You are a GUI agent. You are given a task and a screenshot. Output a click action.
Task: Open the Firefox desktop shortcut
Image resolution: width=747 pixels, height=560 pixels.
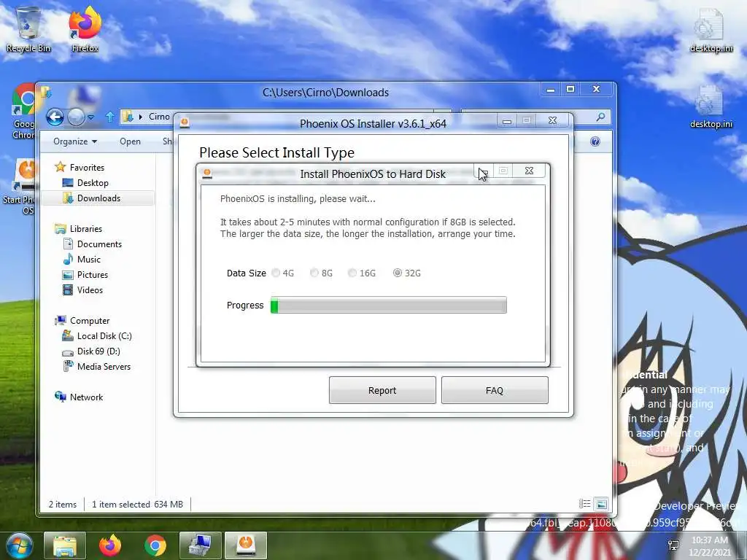click(x=85, y=28)
